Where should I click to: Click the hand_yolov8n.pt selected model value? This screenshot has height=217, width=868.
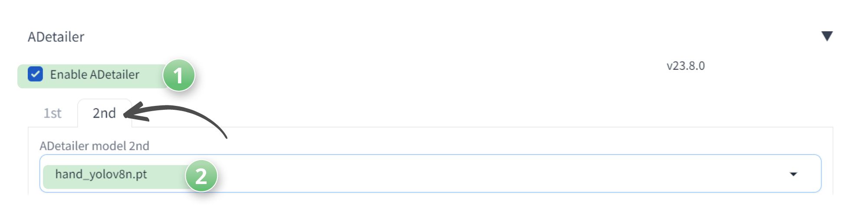coord(101,174)
